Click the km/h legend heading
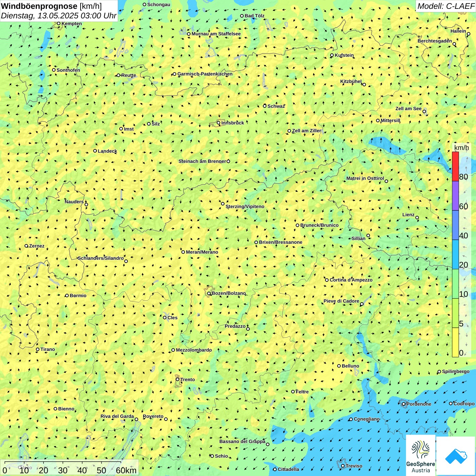Viewport: 476px width, 476px height. click(461, 148)
